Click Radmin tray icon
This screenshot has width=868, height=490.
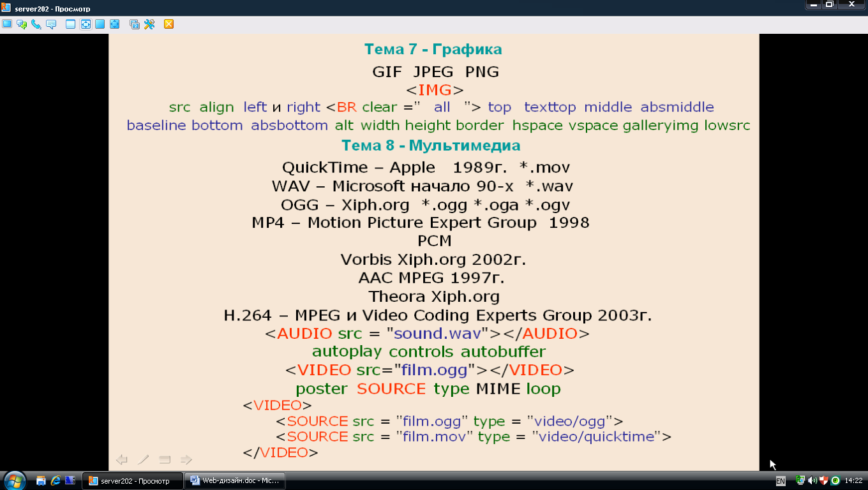800,480
